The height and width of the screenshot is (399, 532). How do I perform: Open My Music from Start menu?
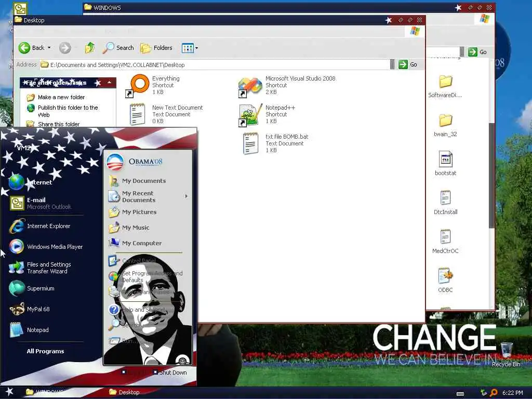point(129,228)
